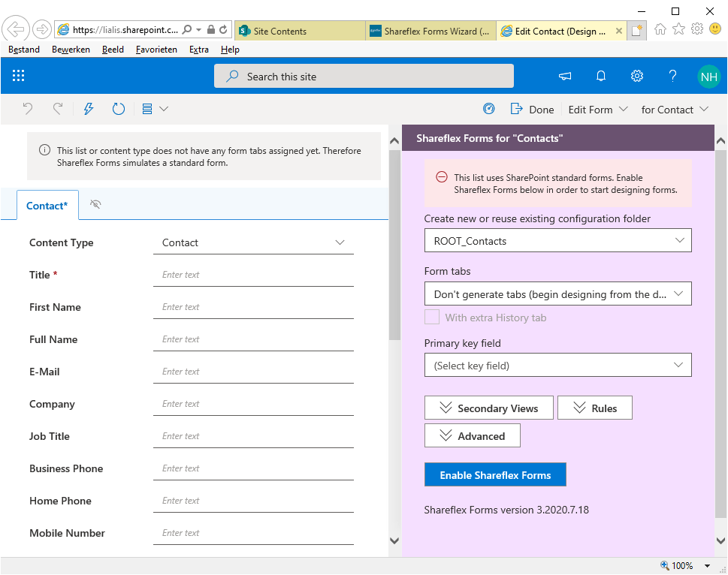Open the address bar dropdown arrow
728x575 pixels.
pos(198,30)
